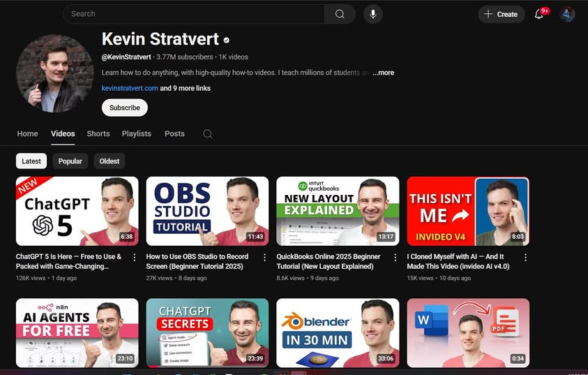Open the kevinstratvert.com link
Screen dimensions: 588x375
130,89
